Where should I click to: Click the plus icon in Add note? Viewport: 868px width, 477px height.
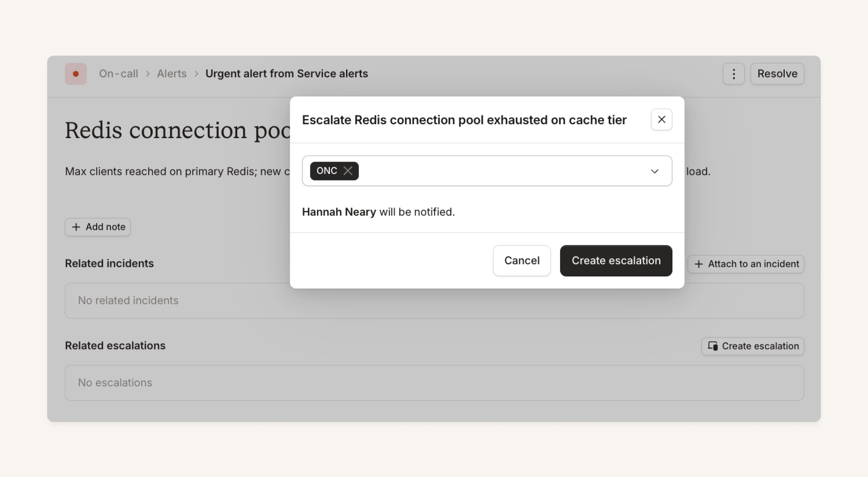pos(76,227)
